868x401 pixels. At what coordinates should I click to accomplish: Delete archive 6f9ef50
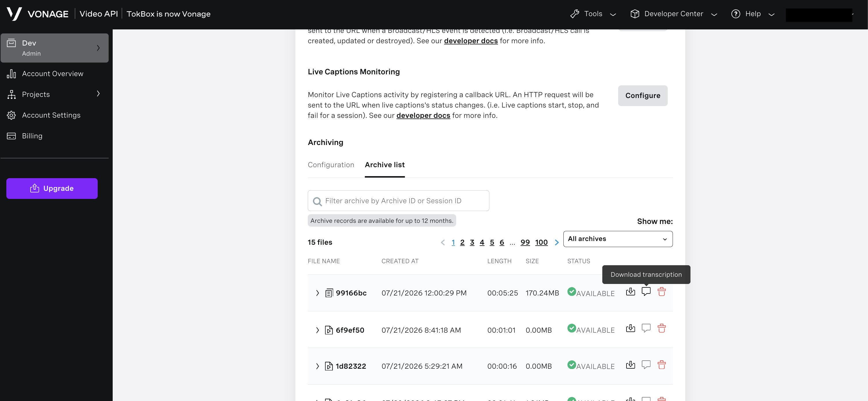pyautogui.click(x=661, y=328)
